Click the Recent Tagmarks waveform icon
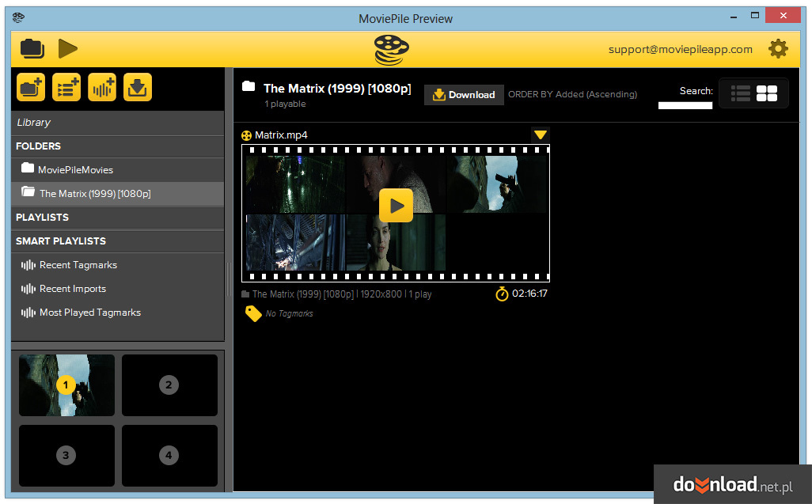Screen dimensions: 812x504 (x=28, y=266)
